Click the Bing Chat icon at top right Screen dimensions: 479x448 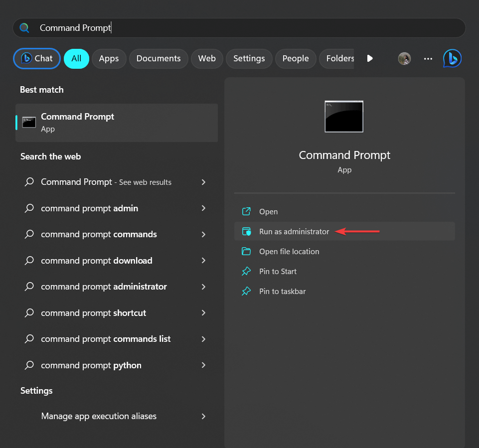click(452, 58)
